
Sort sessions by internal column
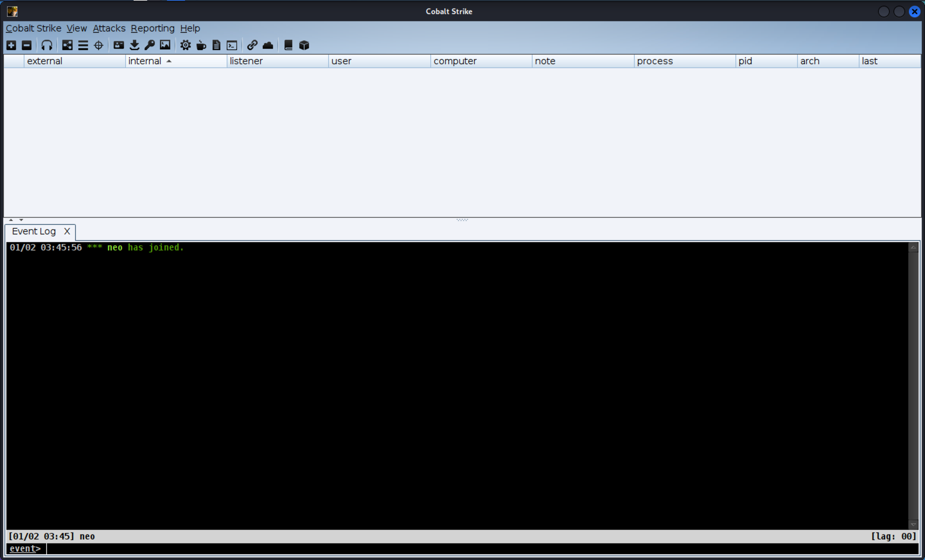coord(176,61)
